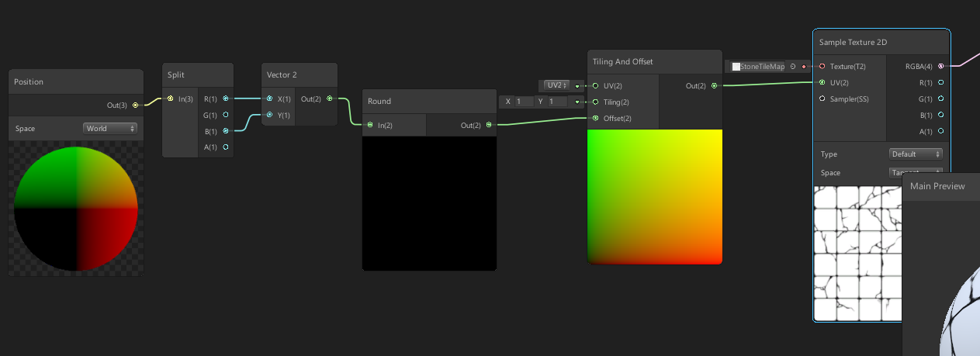980x356 pixels.
Task: Open the Sample Texture Type Default dropdown
Action: 916,154
